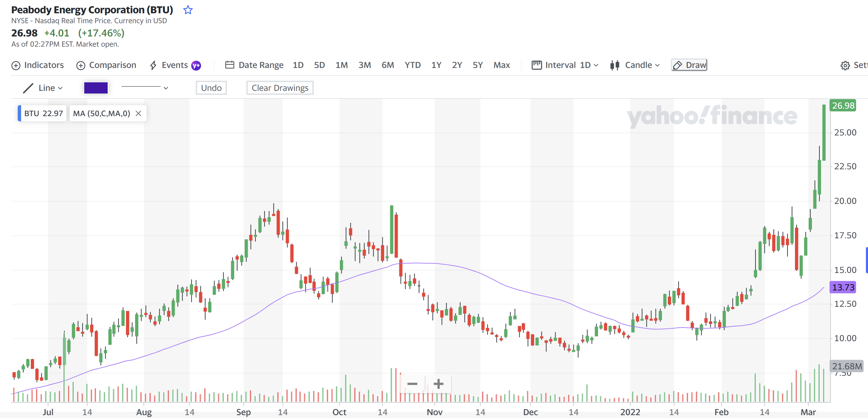
Task: Click the Interval ruler icon
Action: 536,65
